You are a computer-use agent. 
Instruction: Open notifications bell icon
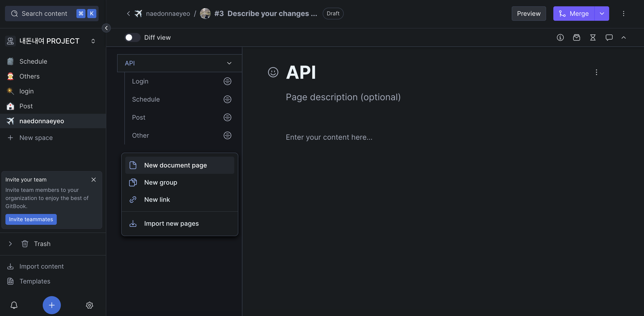14,305
